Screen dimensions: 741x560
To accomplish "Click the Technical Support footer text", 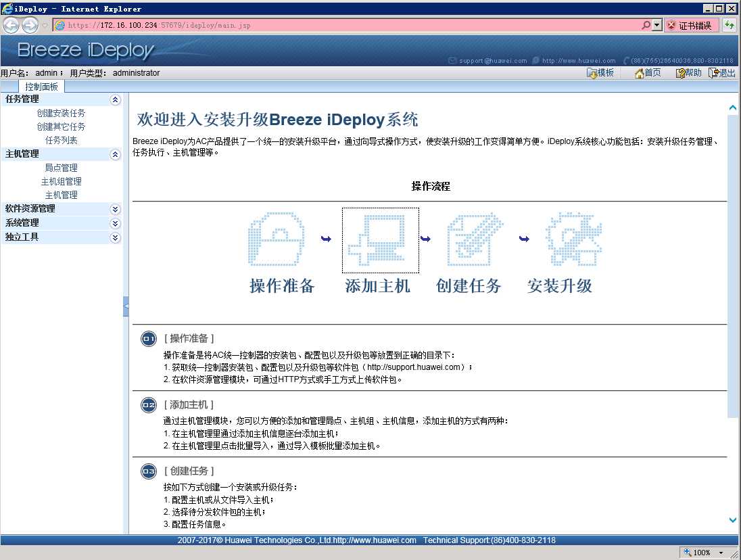I will [489, 540].
